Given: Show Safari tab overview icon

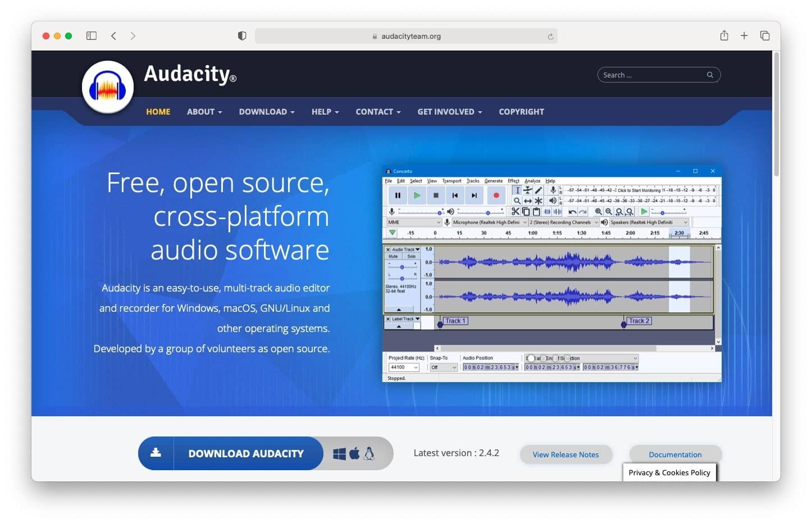Looking at the screenshot, I should (x=765, y=35).
